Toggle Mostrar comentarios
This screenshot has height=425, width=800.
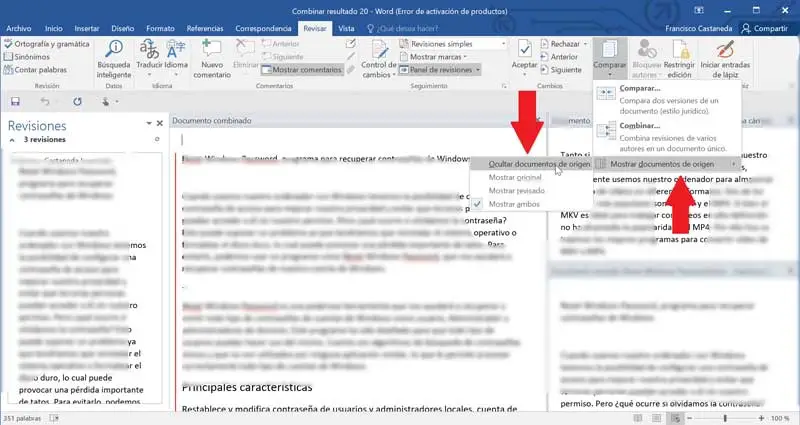[302, 70]
